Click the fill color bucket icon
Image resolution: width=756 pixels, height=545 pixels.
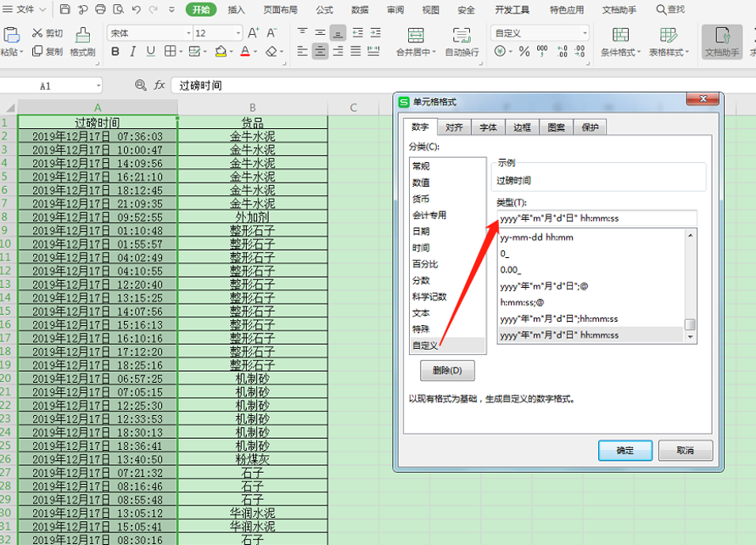[221, 51]
